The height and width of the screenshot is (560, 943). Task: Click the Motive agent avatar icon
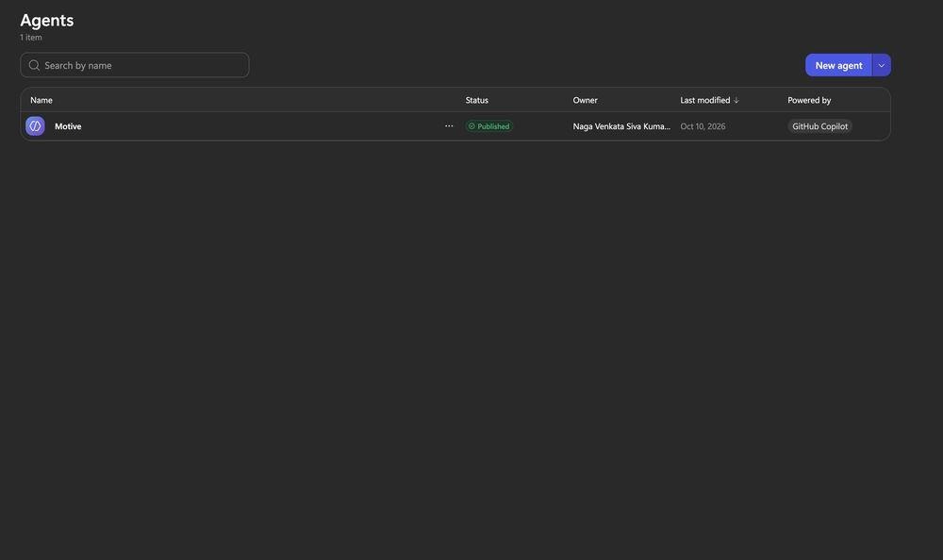[35, 125]
